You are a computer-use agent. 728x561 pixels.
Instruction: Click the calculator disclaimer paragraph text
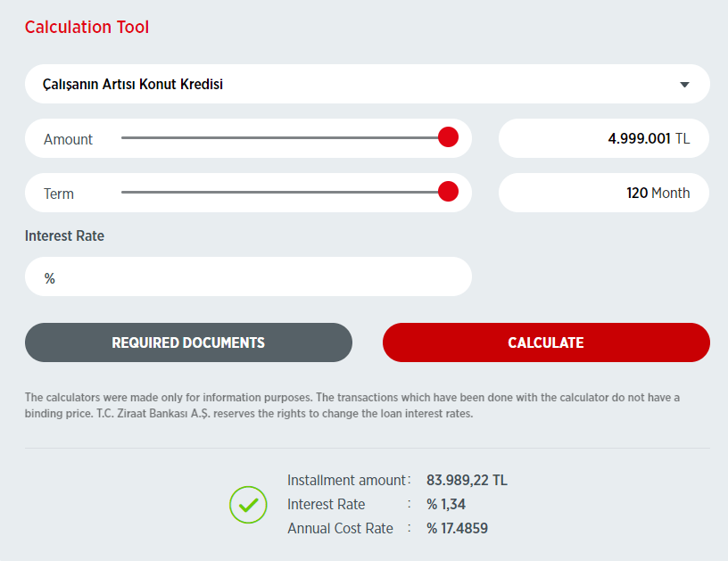[352, 406]
